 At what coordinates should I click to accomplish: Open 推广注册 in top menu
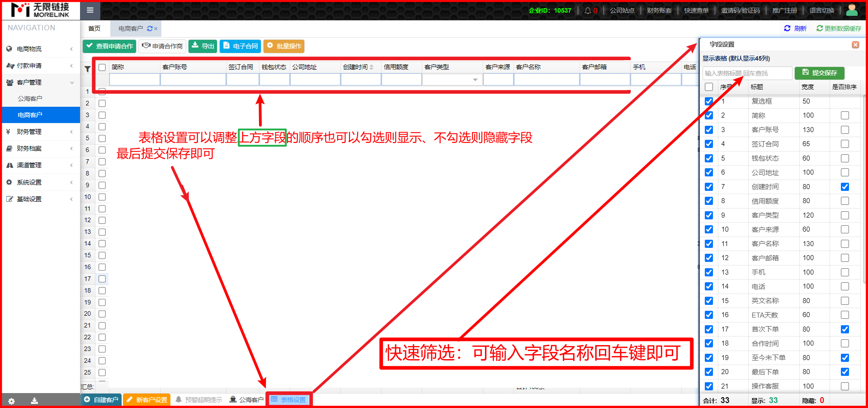[x=785, y=10]
